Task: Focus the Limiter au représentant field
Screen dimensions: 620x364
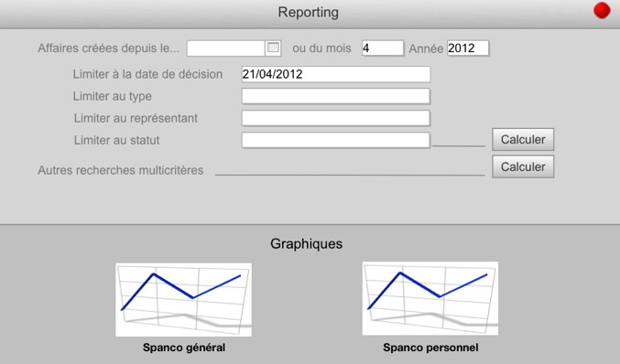Action: click(336, 118)
